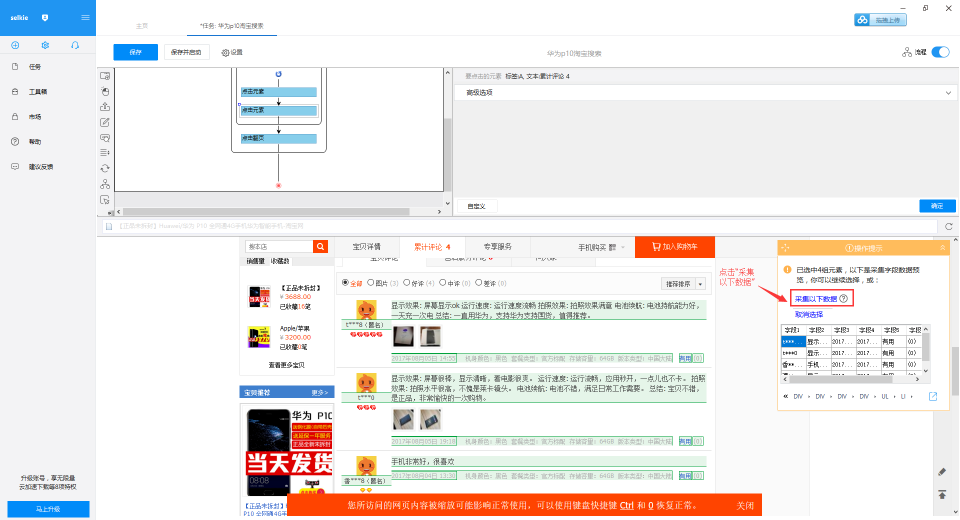Select the first 点击元素 step in workflow
Screen dimensions: 960x520
(279, 92)
